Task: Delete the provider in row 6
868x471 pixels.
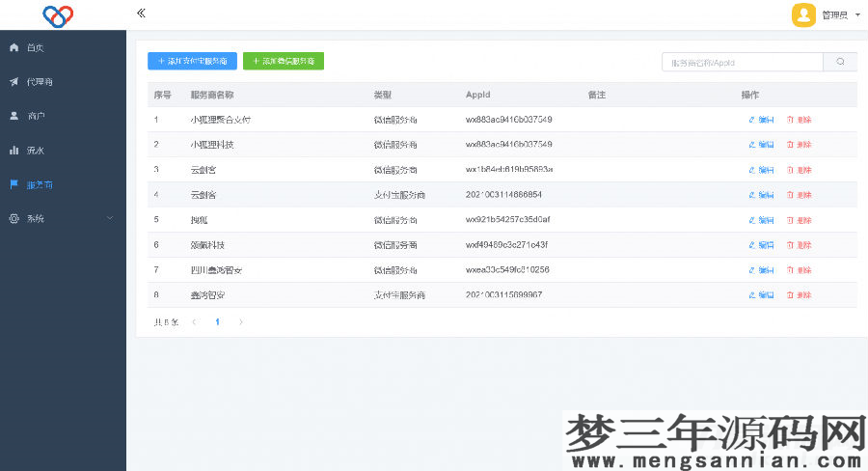Action: (799, 245)
